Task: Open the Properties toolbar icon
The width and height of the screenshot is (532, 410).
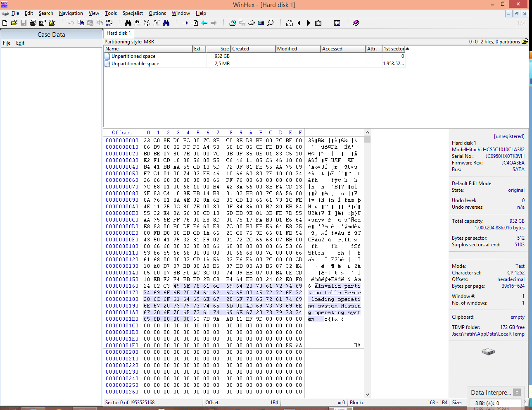Action: pos(43,23)
